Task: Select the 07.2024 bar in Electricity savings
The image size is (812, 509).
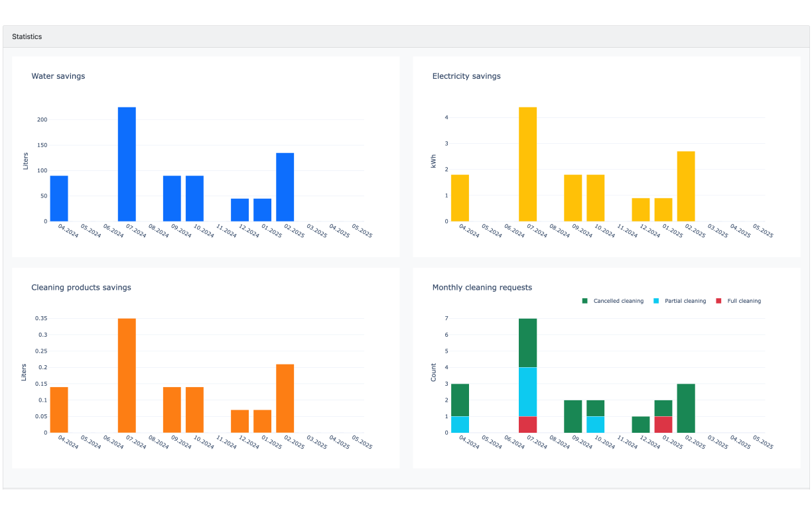Action: coord(527,164)
